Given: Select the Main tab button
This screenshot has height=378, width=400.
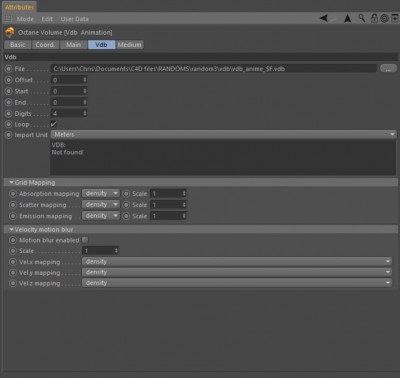Looking at the screenshot, I should point(73,45).
